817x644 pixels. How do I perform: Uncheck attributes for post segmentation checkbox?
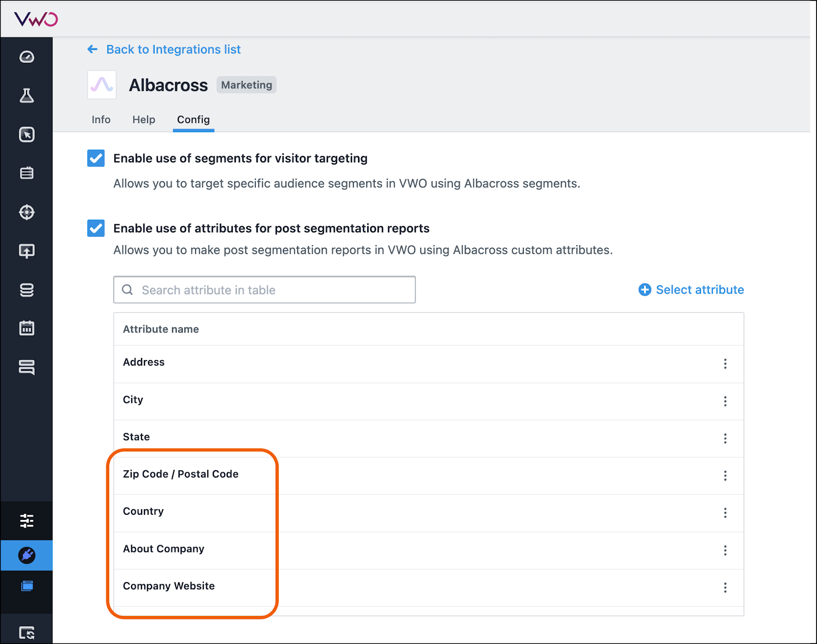click(x=96, y=228)
